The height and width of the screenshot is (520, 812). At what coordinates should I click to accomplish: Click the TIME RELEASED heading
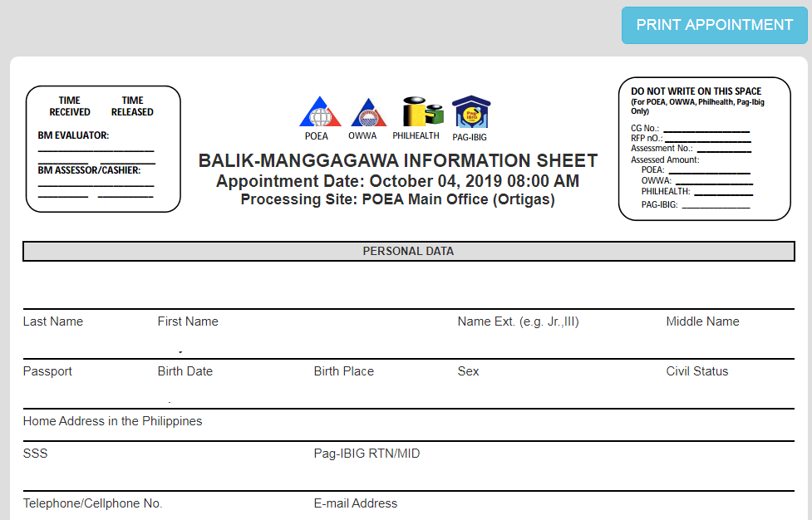coord(132,106)
